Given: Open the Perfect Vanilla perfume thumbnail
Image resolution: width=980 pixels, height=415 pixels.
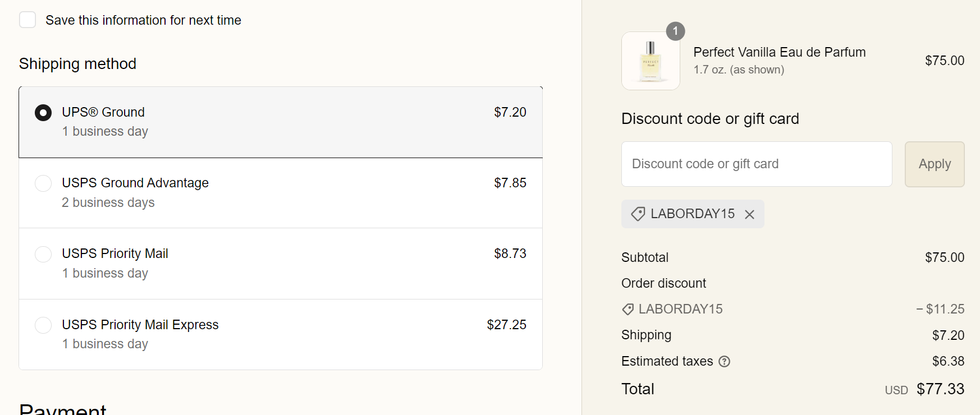Looking at the screenshot, I should click(651, 61).
